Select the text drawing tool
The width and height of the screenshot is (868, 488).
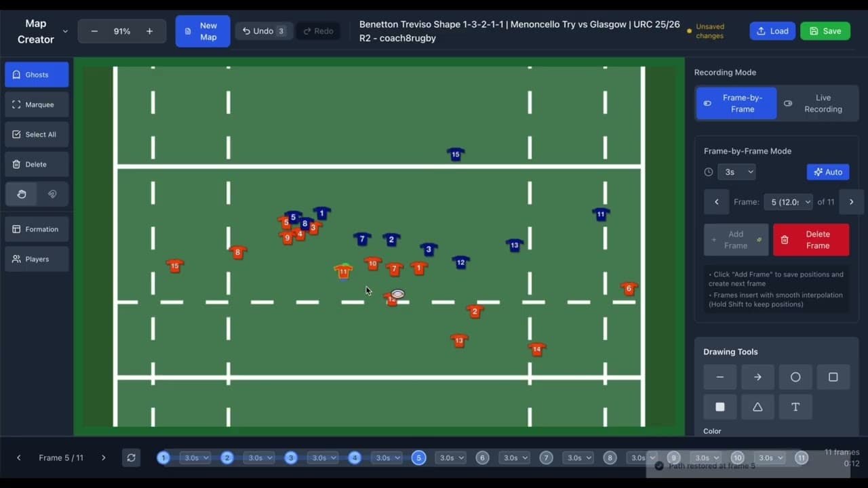click(795, 407)
